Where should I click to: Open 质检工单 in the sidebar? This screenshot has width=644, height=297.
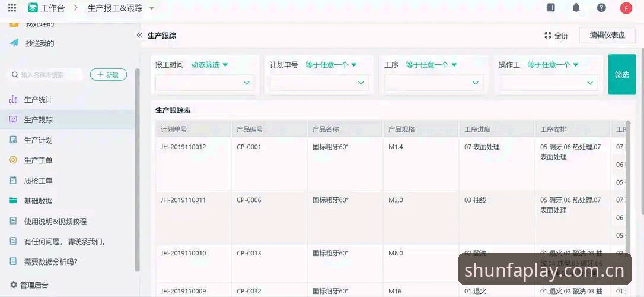(x=38, y=181)
